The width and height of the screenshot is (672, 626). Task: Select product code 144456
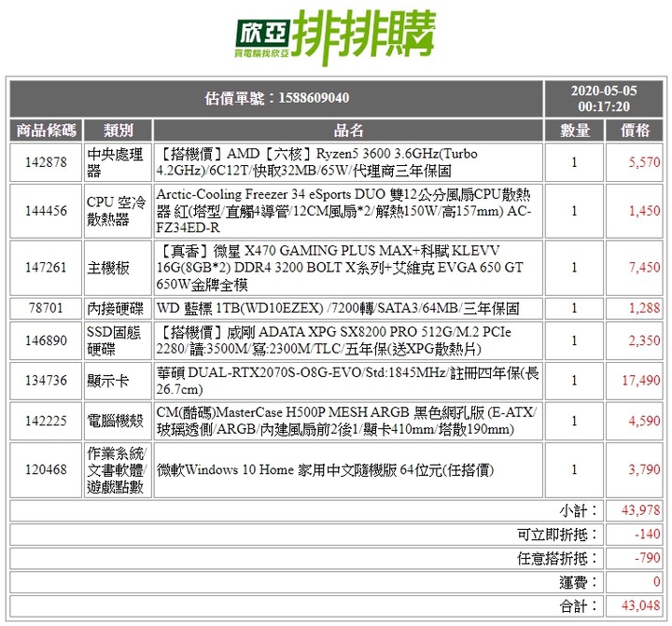click(46, 211)
